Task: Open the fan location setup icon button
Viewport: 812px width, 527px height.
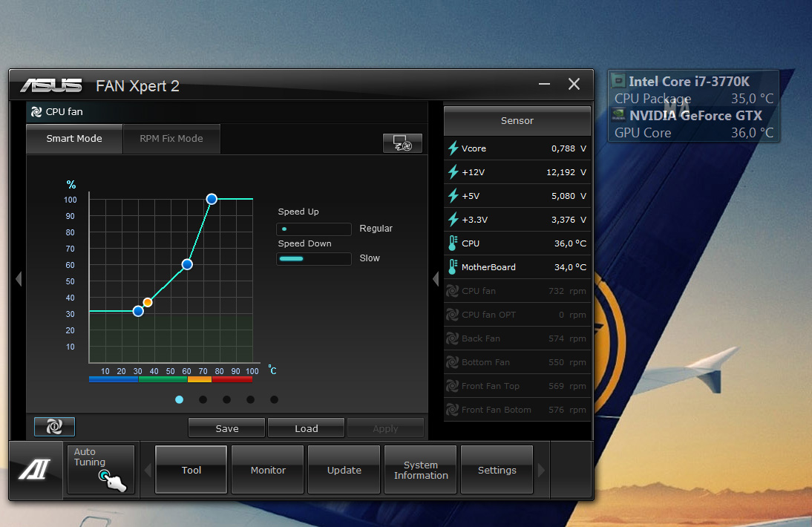Action: pos(402,143)
